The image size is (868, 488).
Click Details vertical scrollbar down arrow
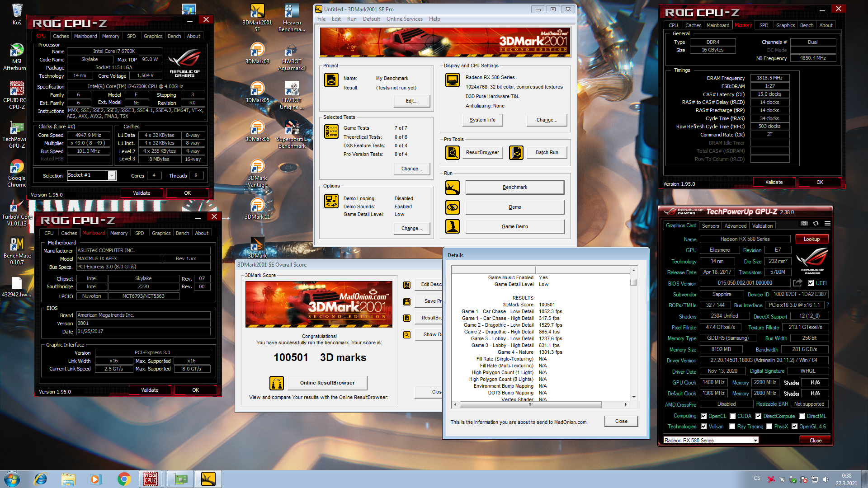634,397
